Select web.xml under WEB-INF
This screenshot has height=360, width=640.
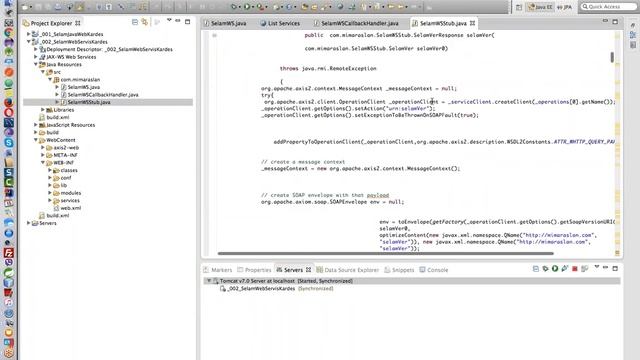(x=71, y=208)
